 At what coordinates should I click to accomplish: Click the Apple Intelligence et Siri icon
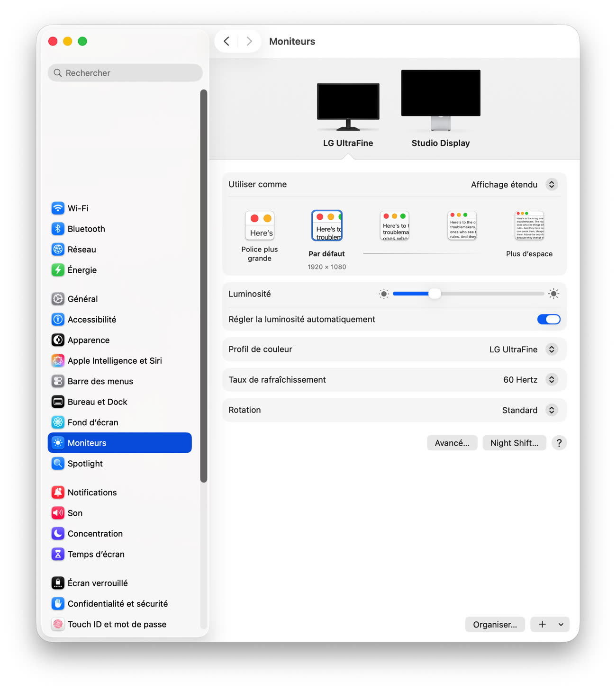click(58, 361)
